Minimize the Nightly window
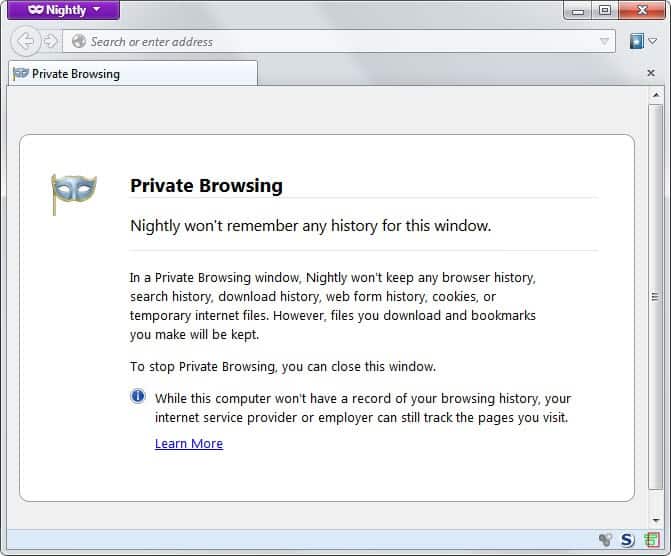 click(x=578, y=10)
